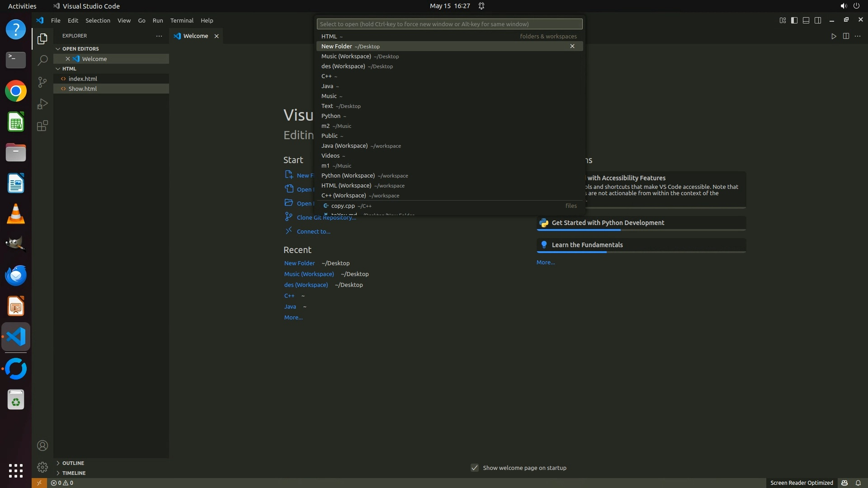Select the Welcome editor tab

coord(195,36)
